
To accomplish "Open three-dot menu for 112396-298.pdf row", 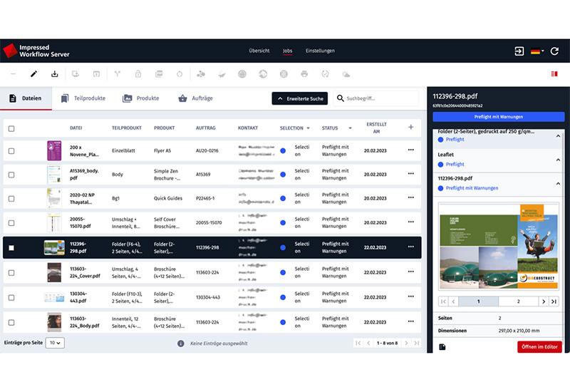I will 410,247.
